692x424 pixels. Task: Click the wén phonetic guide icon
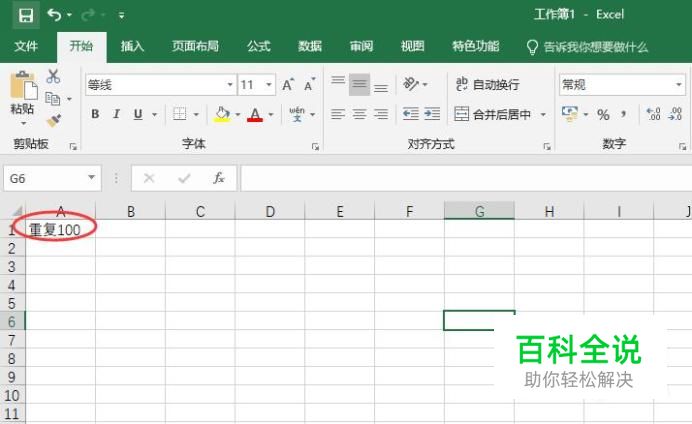coord(297,114)
